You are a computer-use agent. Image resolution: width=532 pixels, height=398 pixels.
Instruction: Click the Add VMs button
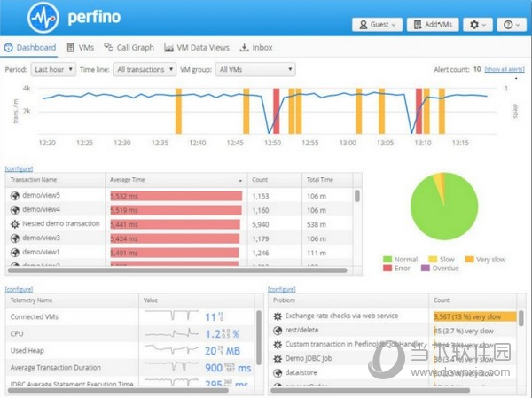point(433,25)
